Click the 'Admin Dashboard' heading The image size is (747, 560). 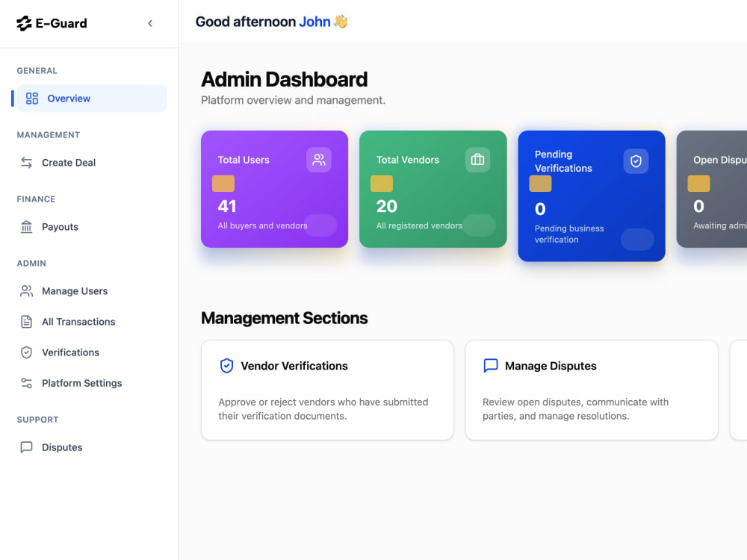pyautogui.click(x=285, y=80)
